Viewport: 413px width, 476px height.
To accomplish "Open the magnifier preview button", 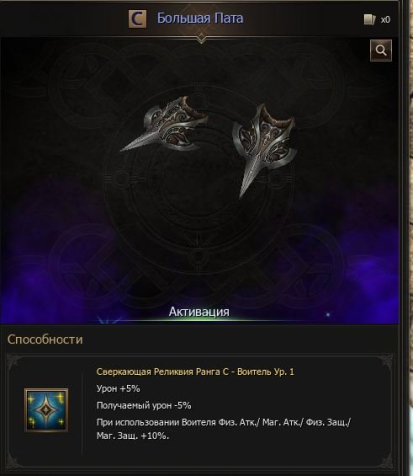I will [x=381, y=50].
